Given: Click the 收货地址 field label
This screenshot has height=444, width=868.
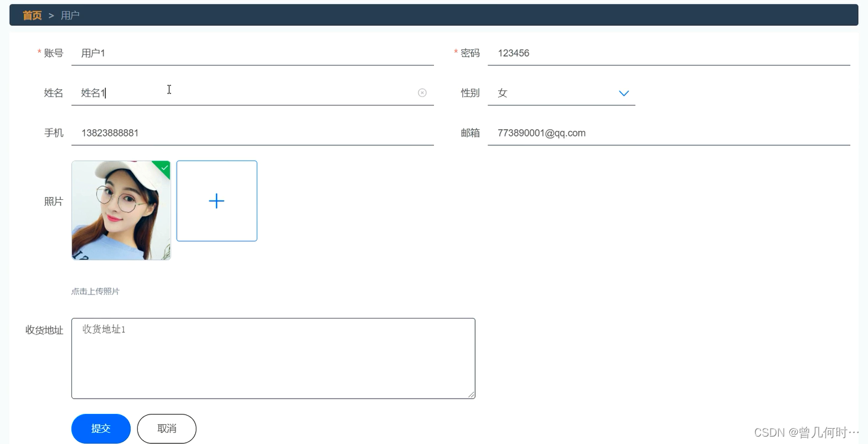Looking at the screenshot, I should coord(44,330).
